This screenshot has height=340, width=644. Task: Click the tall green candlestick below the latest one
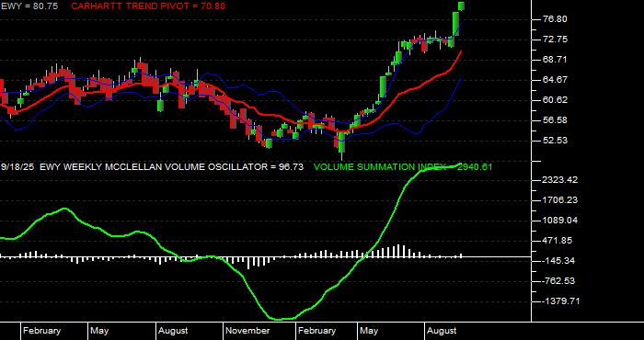(x=455, y=24)
